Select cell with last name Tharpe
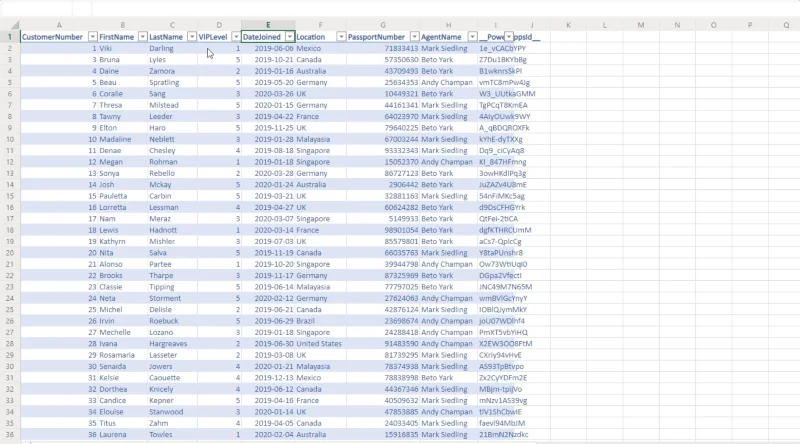The width and height of the screenshot is (800, 444). [x=172, y=276]
